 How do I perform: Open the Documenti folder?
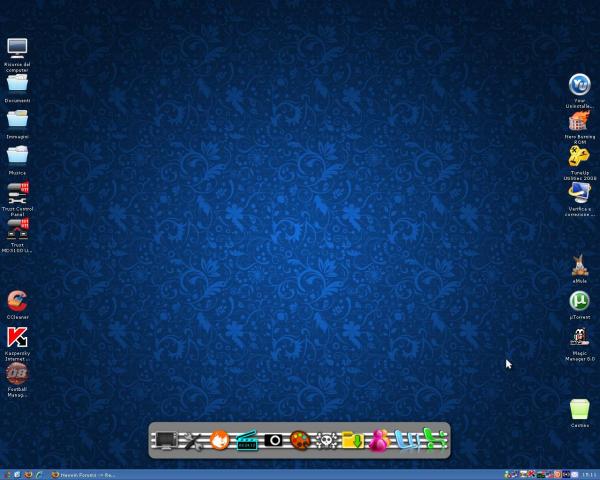(17, 88)
